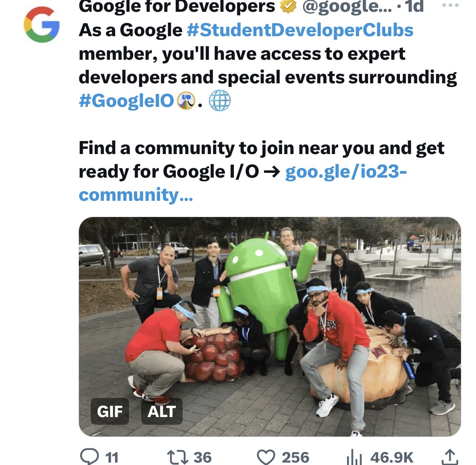Open the three-dot more options menu
The width and height of the screenshot is (476, 465).
coord(450,5)
